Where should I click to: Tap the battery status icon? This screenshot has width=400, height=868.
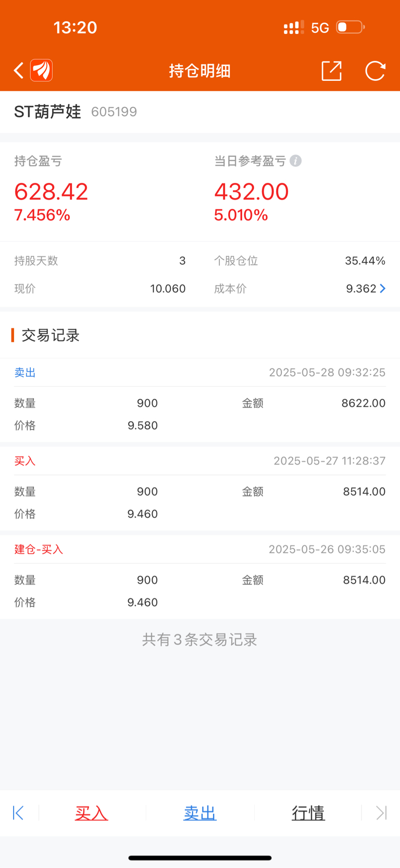coord(351,27)
